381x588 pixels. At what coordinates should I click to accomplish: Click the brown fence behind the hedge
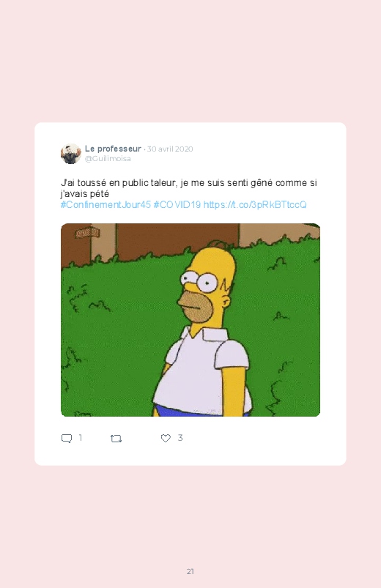(x=177, y=237)
